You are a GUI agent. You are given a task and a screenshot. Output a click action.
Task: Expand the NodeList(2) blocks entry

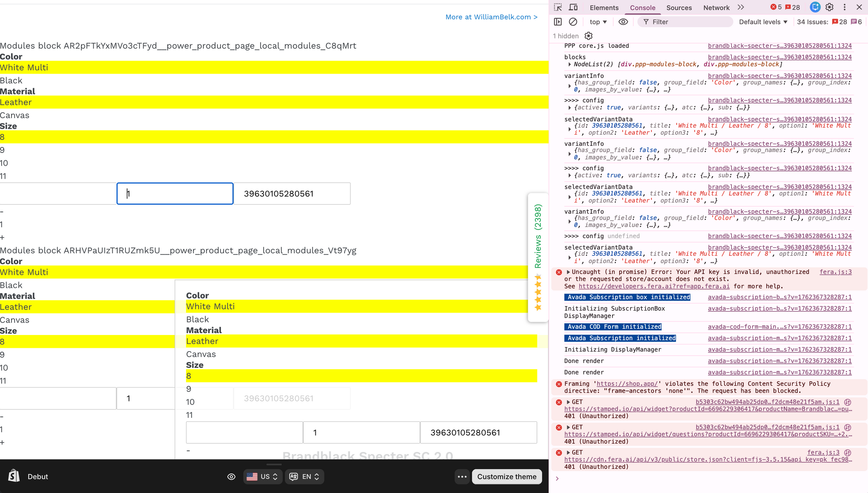[x=570, y=64]
